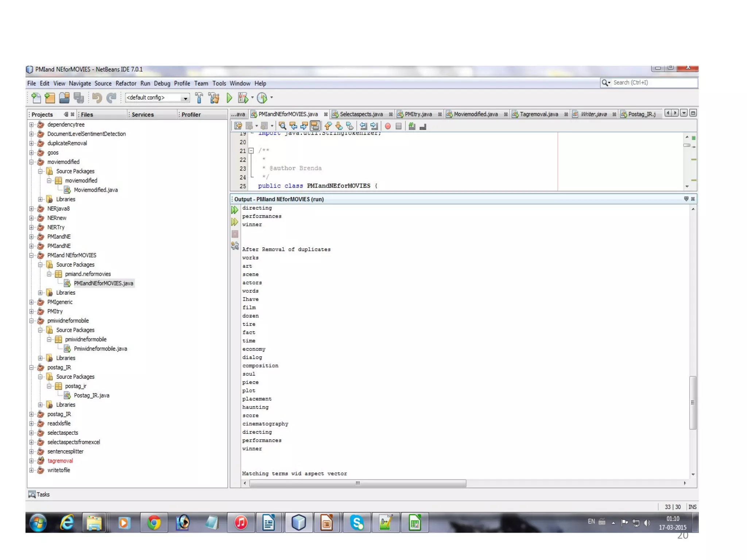The height and width of the screenshot is (560, 747).
Task: Click the New File toolbar icon
Action: point(36,98)
